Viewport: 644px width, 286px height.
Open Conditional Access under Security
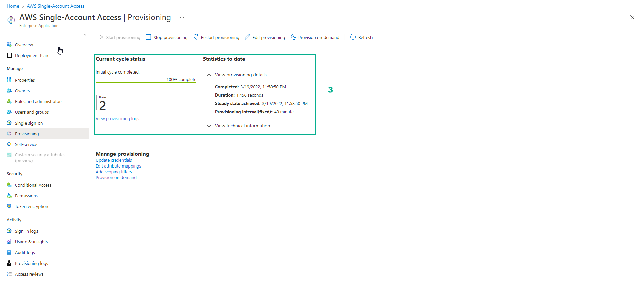click(33, 185)
